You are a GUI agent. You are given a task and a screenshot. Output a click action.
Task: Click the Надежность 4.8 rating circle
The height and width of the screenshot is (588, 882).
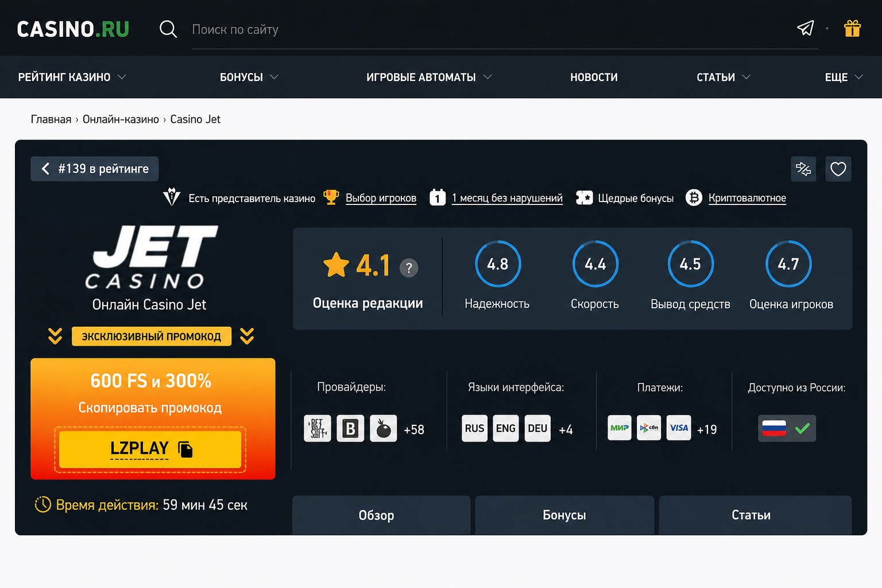(x=498, y=264)
